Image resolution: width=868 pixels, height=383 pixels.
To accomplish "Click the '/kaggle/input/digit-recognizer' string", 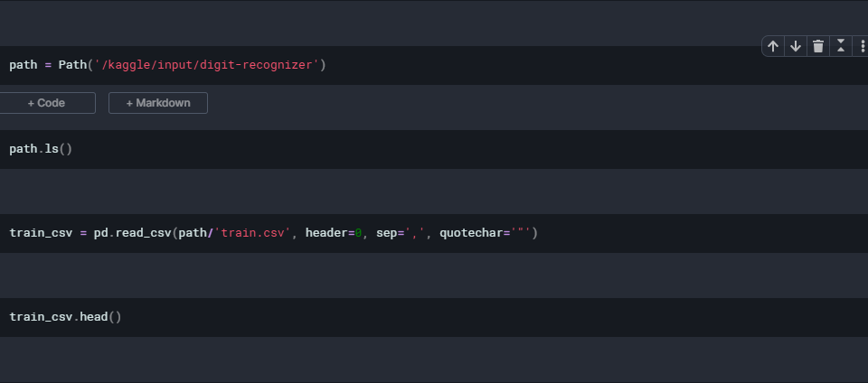I will [209, 65].
